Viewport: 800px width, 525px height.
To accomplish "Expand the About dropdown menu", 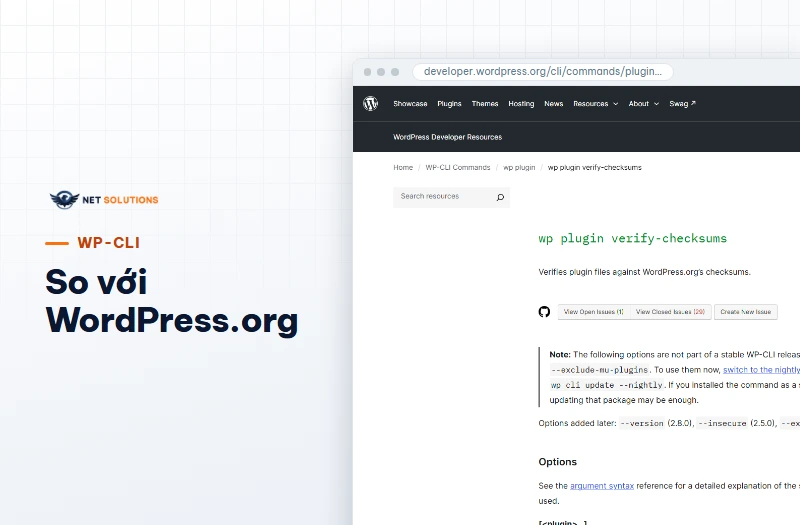I will [x=643, y=104].
